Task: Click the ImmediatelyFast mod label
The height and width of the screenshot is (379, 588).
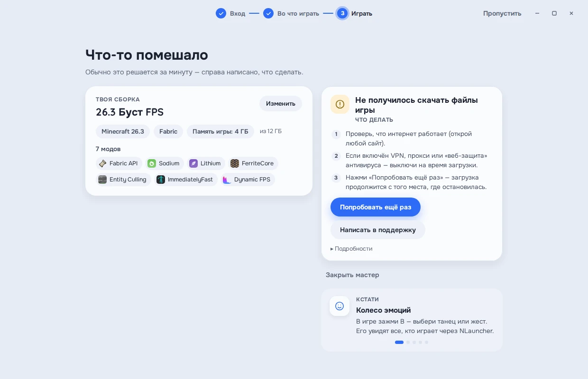Action: 191,180
